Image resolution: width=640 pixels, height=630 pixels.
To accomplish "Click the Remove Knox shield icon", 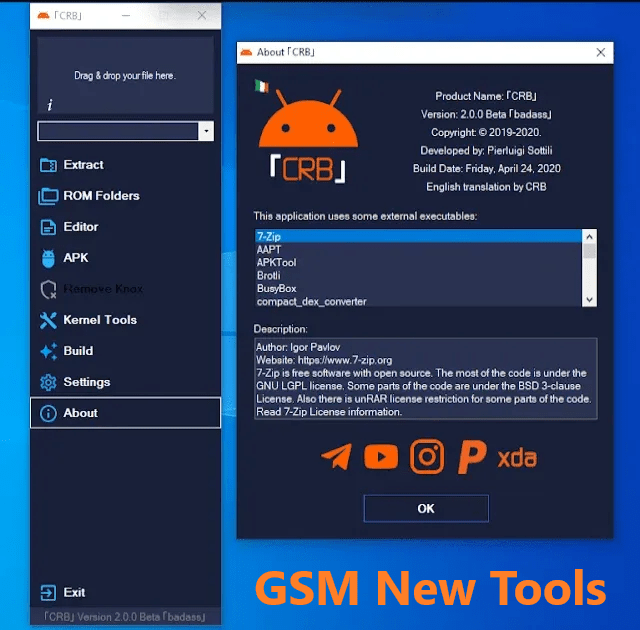I will point(48,289).
